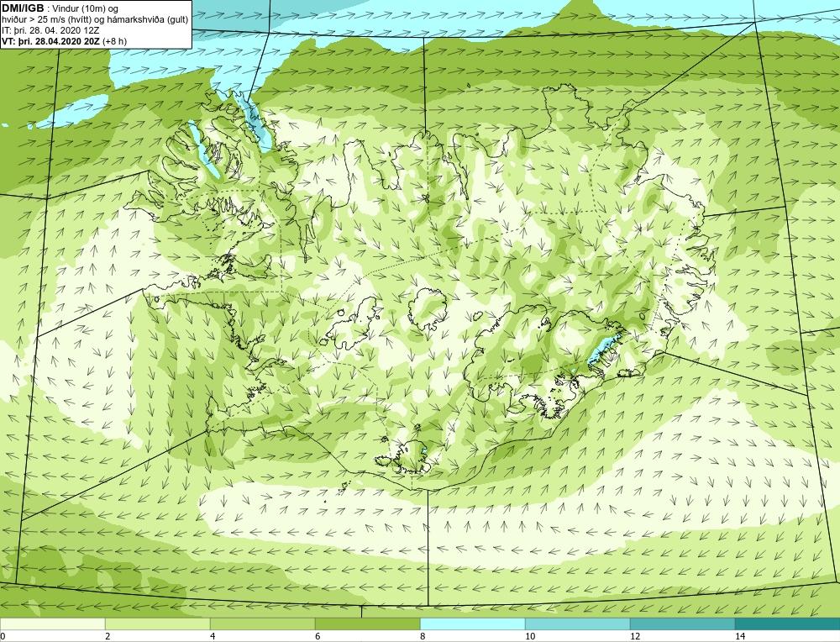Click the legend scale label '2'
Viewport: 840px width, 642px height.
[108, 636]
